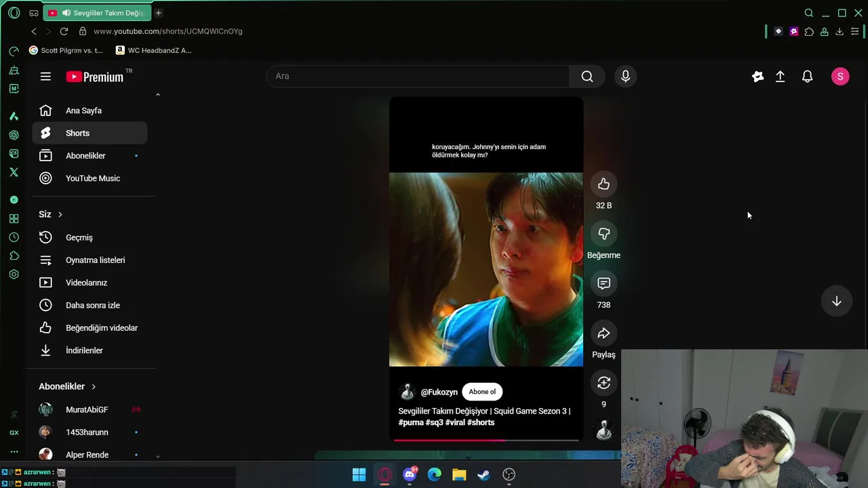Open Microsoft Edge from taskbar
The height and width of the screenshot is (488, 868).
pyautogui.click(x=434, y=475)
